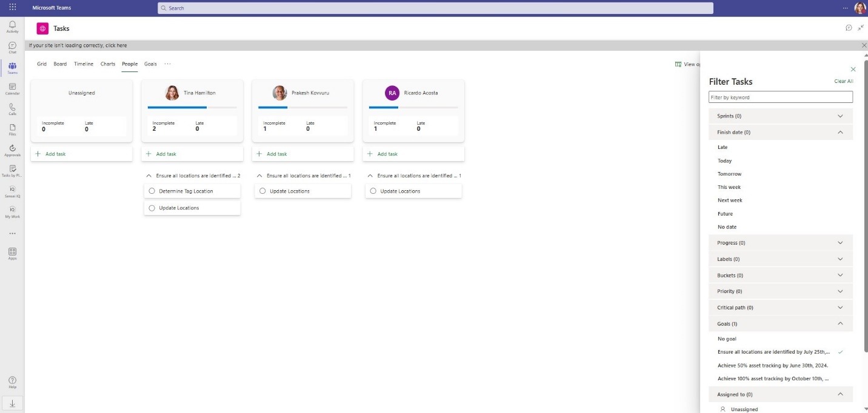The width and height of the screenshot is (868, 413).
Task: Open settings and more ellipsis in title bar
Action: click(x=846, y=8)
